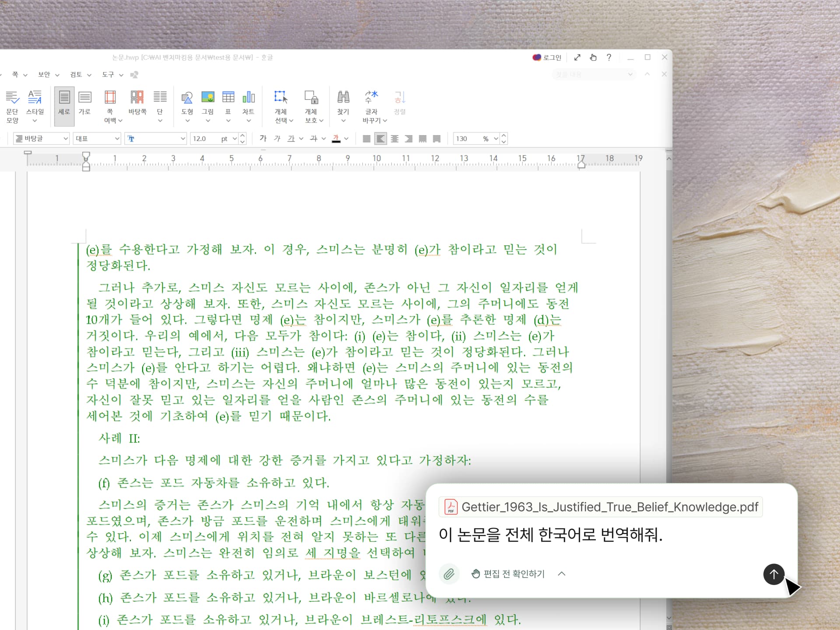Expand the 바탕글 style dropdown
Viewport: 840px width, 630px height.
click(x=65, y=139)
